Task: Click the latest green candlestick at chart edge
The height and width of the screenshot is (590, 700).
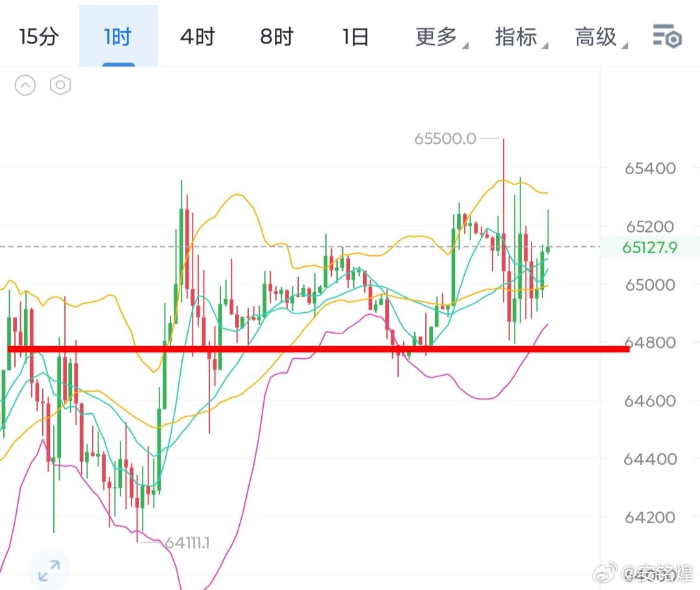Action: (x=548, y=232)
